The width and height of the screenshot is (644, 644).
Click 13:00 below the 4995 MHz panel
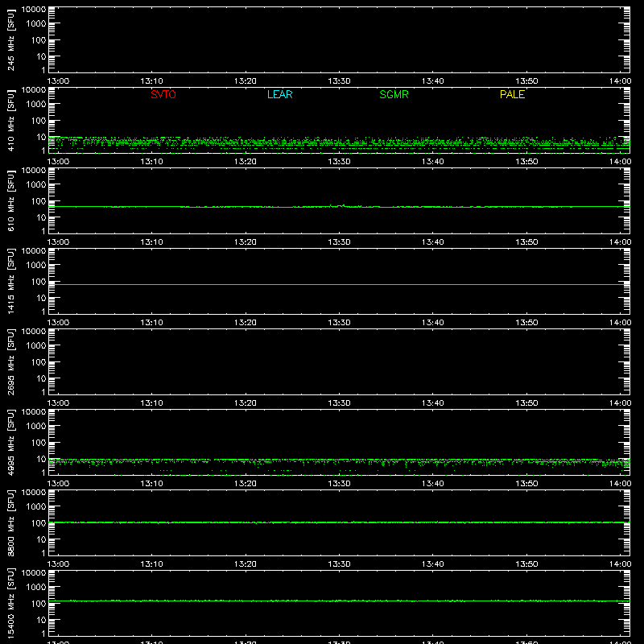pyautogui.click(x=58, y=484)
